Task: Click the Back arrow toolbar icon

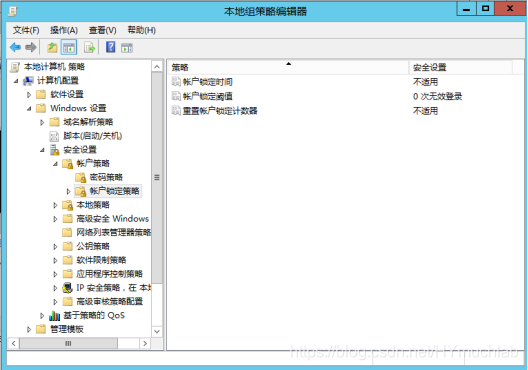Action: [15, 47]
